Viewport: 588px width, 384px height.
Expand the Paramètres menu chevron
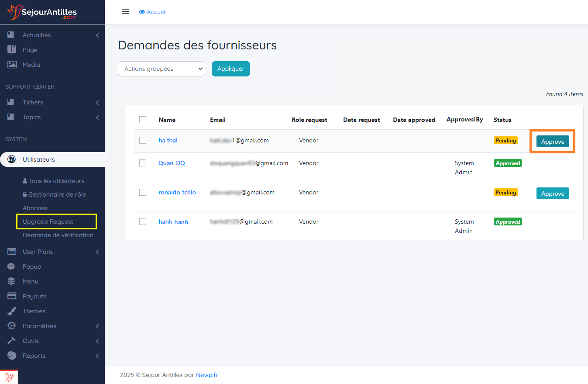point(97,326)
